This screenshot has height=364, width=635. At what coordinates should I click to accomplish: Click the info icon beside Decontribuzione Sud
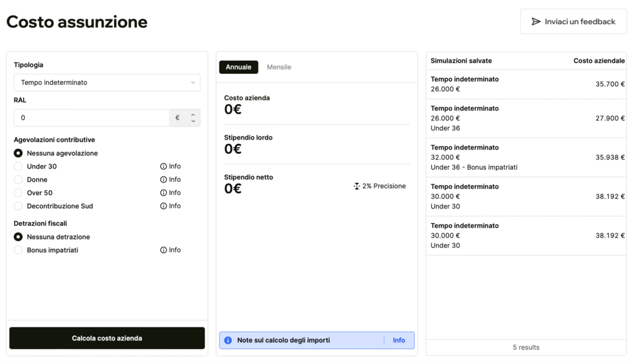(x=164, y=206)
